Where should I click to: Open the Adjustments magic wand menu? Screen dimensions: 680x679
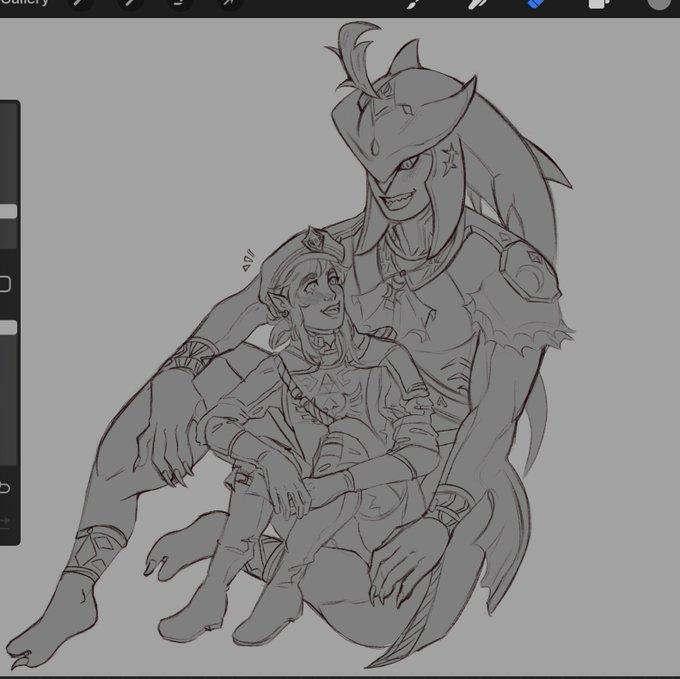click(x=129, y=3)
